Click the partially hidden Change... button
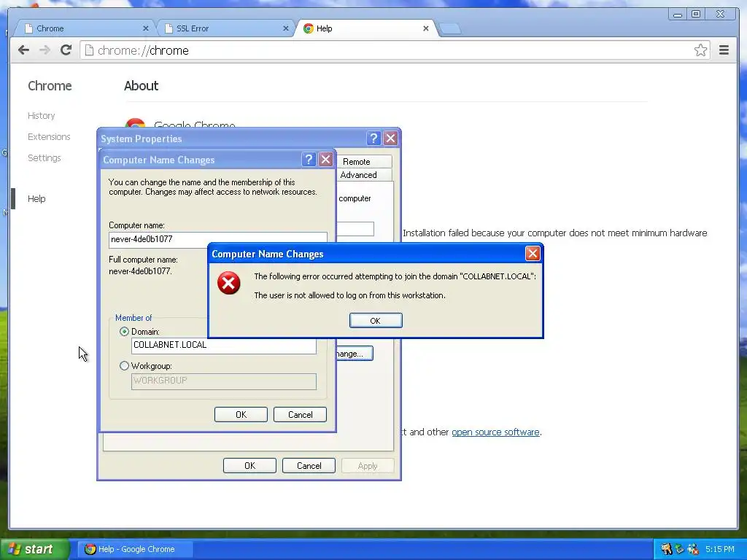The image size is (747, 560). coord(355,354)
